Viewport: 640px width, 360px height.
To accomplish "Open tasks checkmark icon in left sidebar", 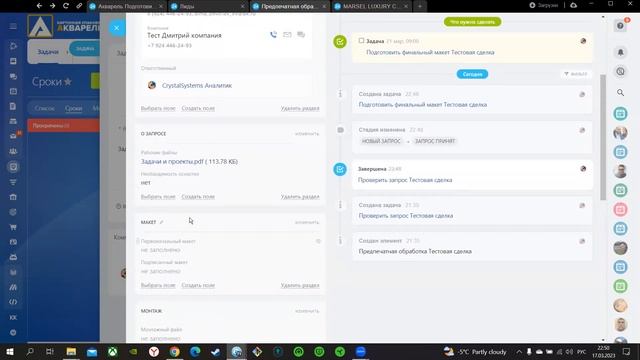I will pyautogui.click(x=13, y=167).
